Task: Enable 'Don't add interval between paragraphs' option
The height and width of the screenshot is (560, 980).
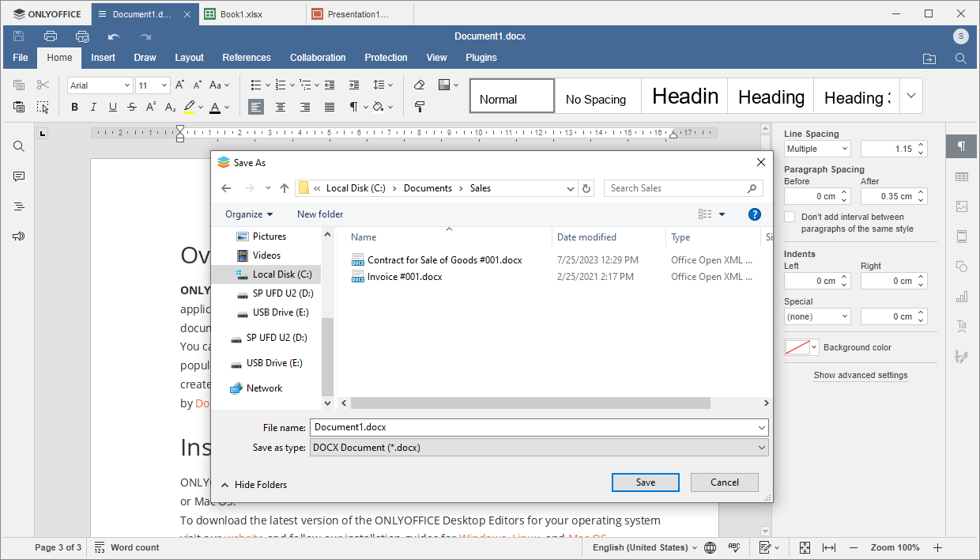Action: coord(789,216)
